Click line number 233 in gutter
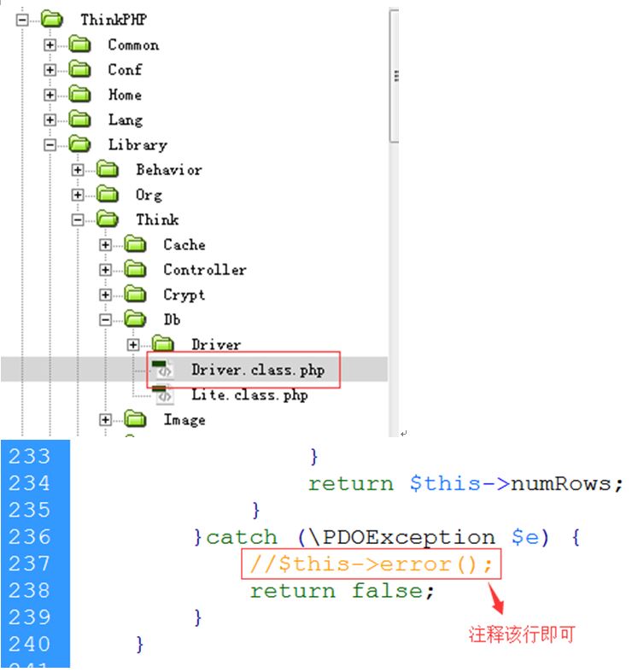Viewport: 644px width, 672px height. pyautogui.click(x=30, y=456)
